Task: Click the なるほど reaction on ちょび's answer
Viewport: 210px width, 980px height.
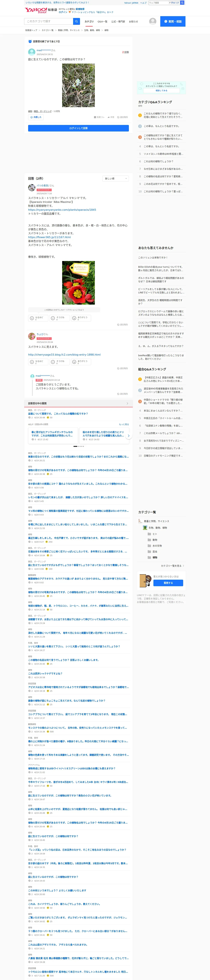Action: click(x=38, y=362)
